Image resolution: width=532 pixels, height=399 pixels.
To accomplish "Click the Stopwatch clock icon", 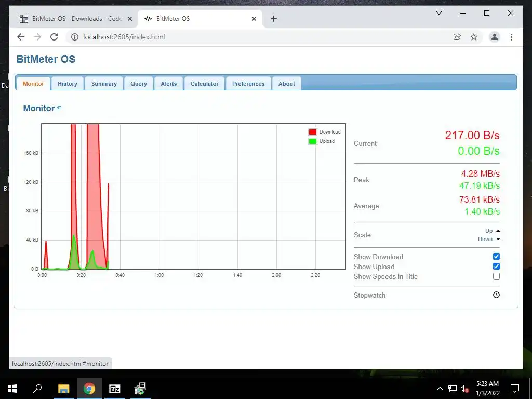I will (x=496, y=295).
